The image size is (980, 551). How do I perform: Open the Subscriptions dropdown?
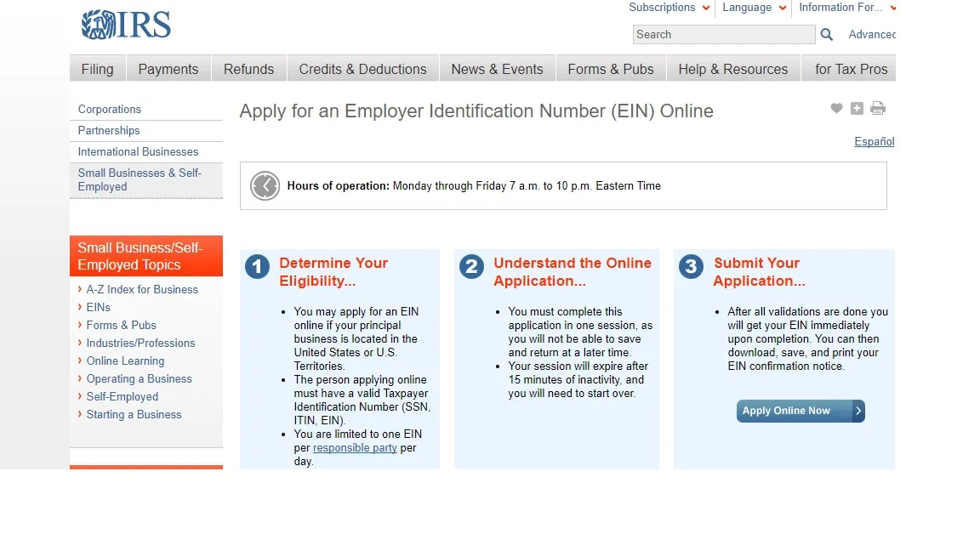(x=669, y=8)
